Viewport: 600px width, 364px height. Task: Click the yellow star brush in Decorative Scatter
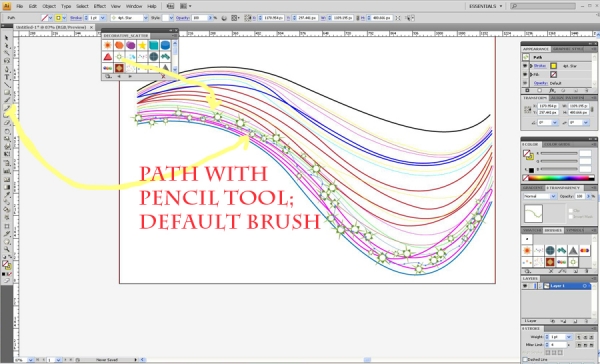(x=142, y=46)
